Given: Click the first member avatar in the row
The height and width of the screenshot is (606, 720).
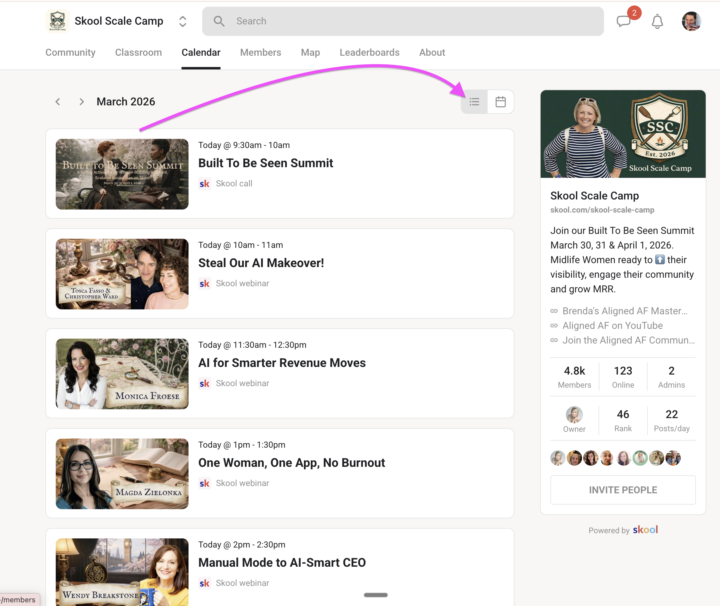Looking at the screenshot, I should coord(557,458).
